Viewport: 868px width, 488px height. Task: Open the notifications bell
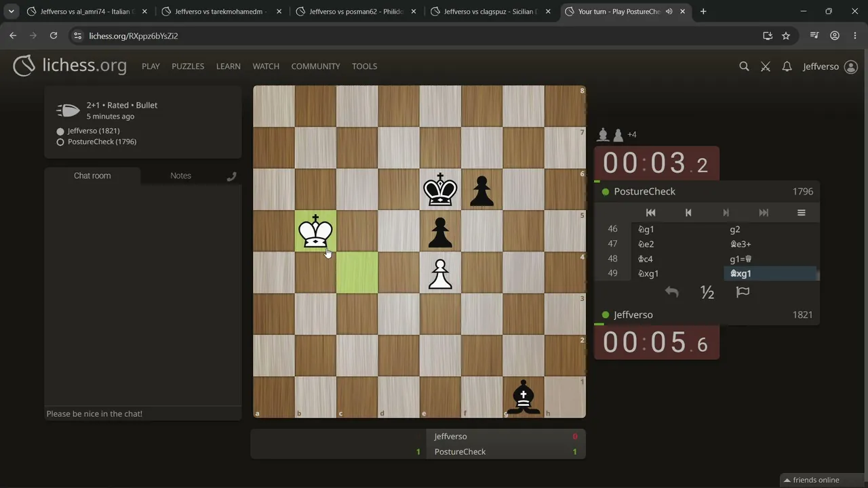point(787,66)
